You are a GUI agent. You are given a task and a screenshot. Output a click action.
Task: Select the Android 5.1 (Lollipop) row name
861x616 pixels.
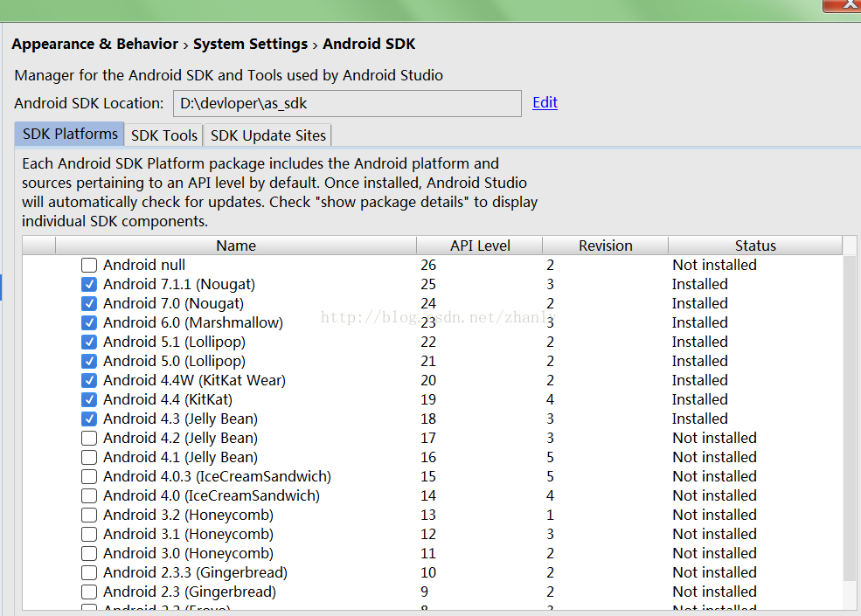coord(174,342)
